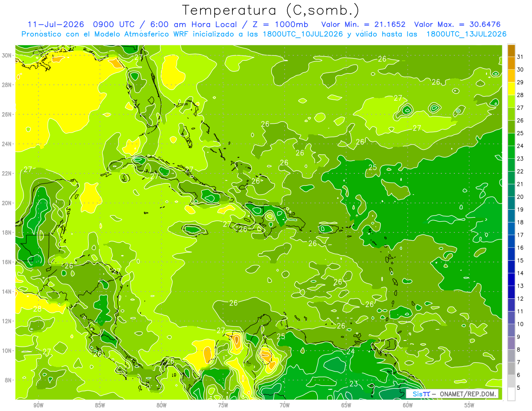The image size is (532, 411).
Task: Click the '24N' latitude axis label
Action: pyautogui.click(x=8, y=144)
